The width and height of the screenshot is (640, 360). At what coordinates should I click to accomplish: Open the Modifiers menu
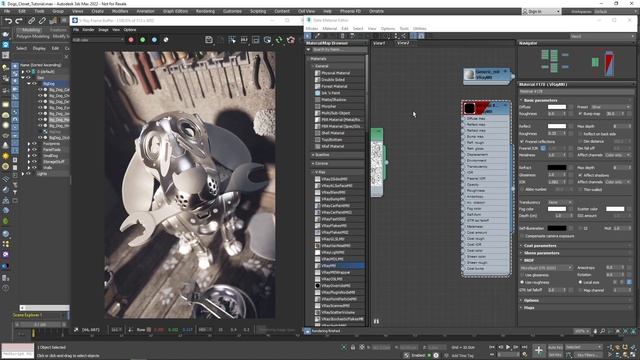pyautogui.click(x=120, y=11)
